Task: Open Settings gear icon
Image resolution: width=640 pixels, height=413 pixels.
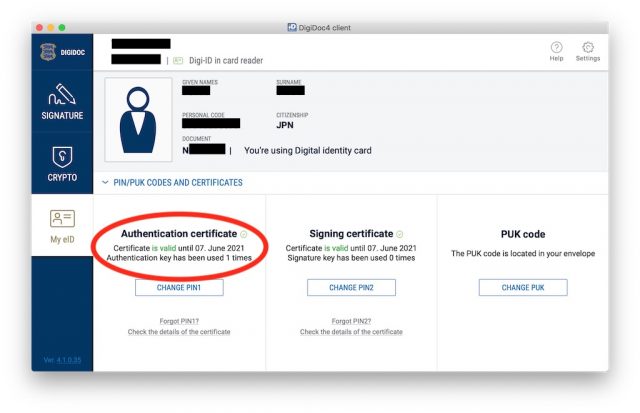Action: coord(588,47)
